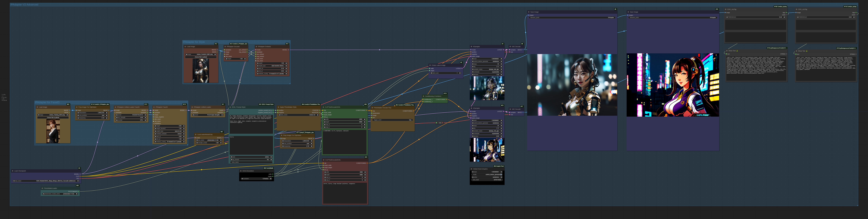Collapse the IPAdapter FaceID node via its title dot
The height and width of the screenshot is (219, 868).
(154, 107)
